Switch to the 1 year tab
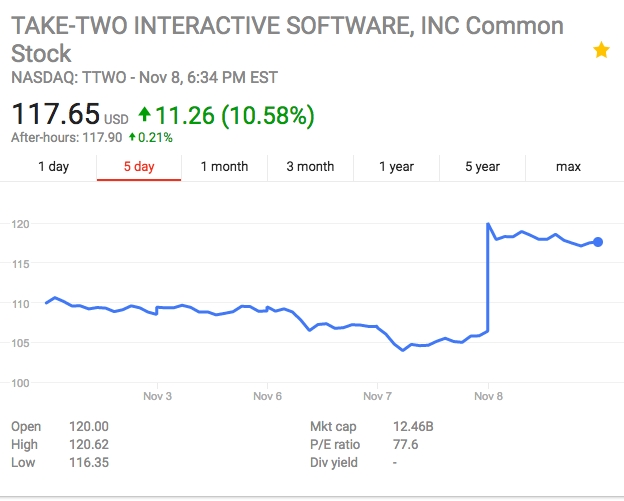 click(396, 167)
